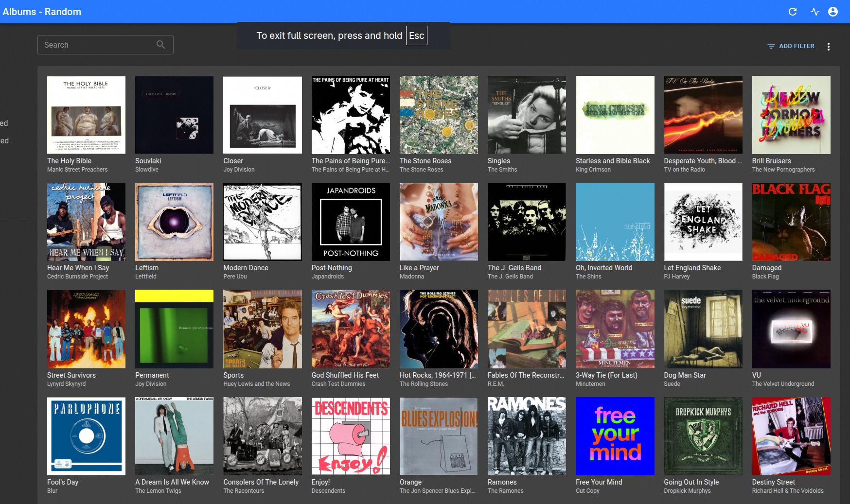Select Madonna's Like a Prayer cover
Viewport: 850px width, 504px height.
click(x=439, y=222)
